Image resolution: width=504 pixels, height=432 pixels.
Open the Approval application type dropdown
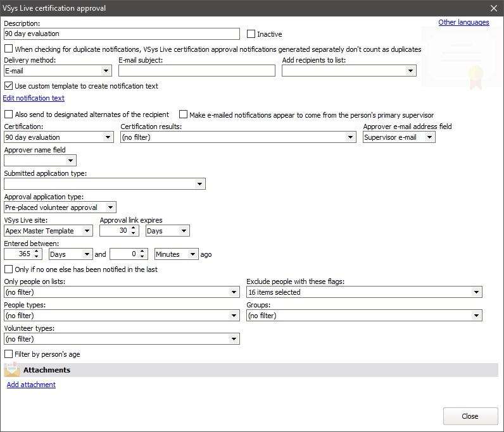click(x=111, y=207)
